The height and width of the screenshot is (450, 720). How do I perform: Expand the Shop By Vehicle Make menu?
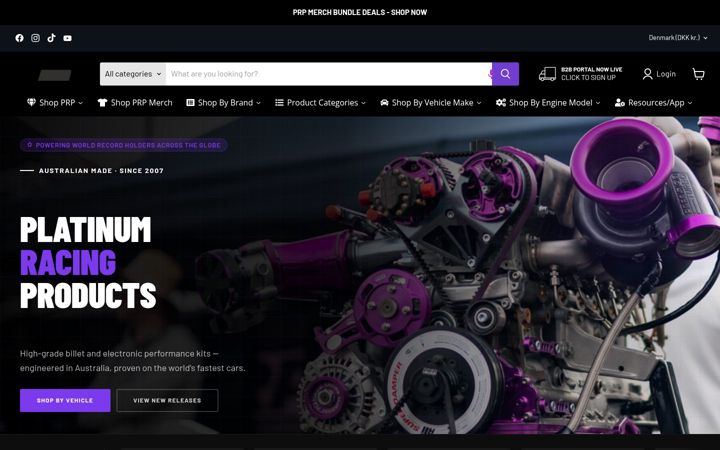click(431, 102)
